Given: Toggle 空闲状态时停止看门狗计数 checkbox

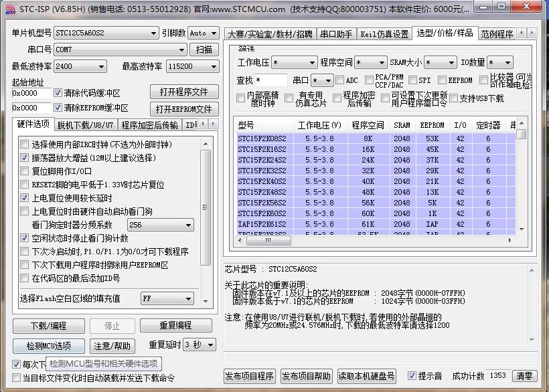Looking at the screenshot, I should [x=25, y=238].
